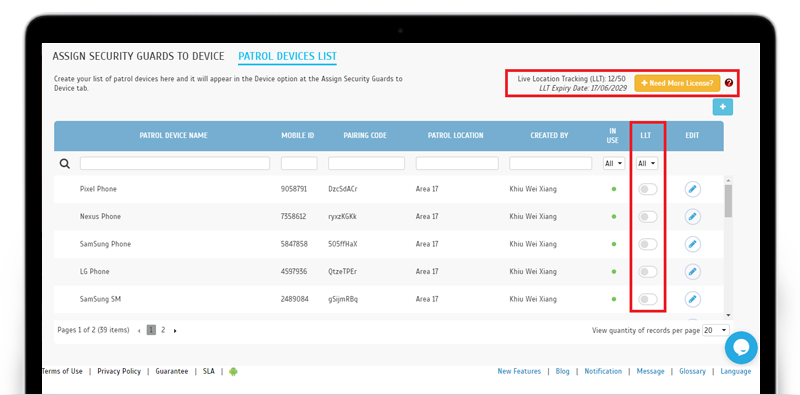The image size is (800, 395).
Task: Open the Glossary link
Action: click(692, 372)
